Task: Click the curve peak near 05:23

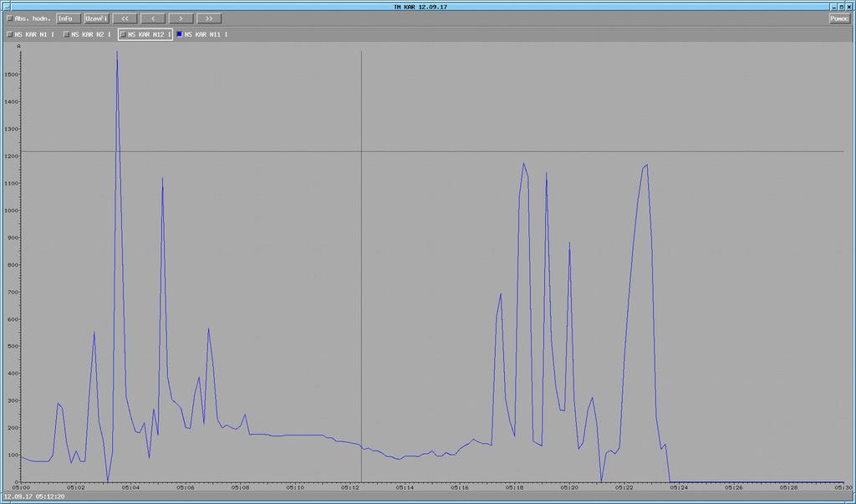Action: point(648,165)
